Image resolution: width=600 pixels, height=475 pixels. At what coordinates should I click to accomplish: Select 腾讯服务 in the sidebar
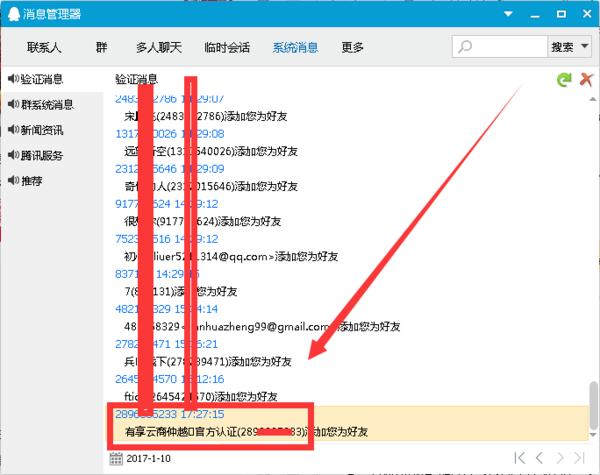tap(52, 155)
